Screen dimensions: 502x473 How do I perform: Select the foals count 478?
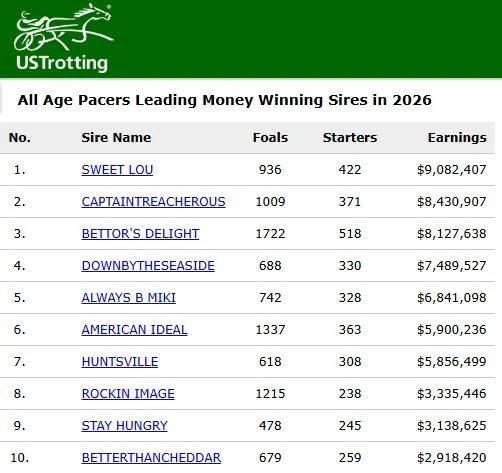coord(270,426)
